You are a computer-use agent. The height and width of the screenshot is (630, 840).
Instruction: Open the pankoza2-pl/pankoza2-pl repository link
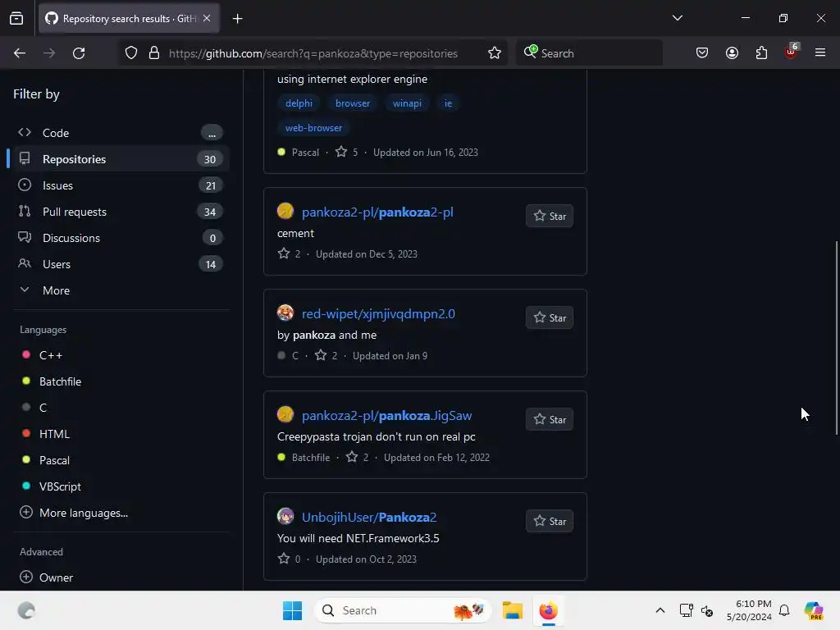click(x=377, y=212)
